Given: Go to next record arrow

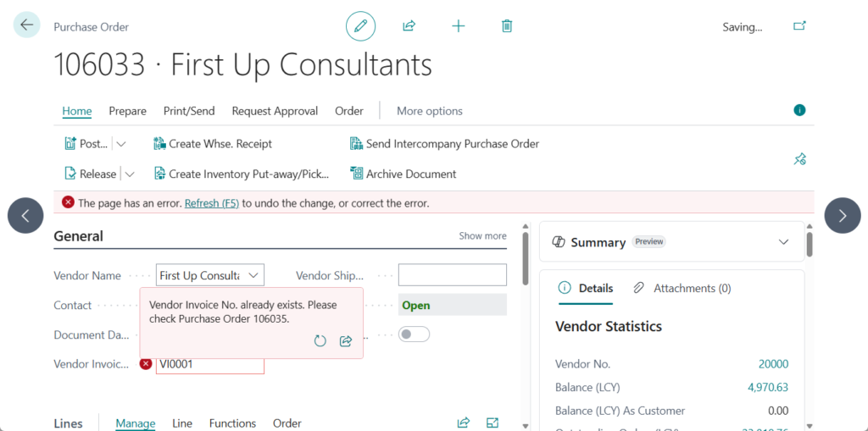Looking at the screenshot, I should coord(842,216).
